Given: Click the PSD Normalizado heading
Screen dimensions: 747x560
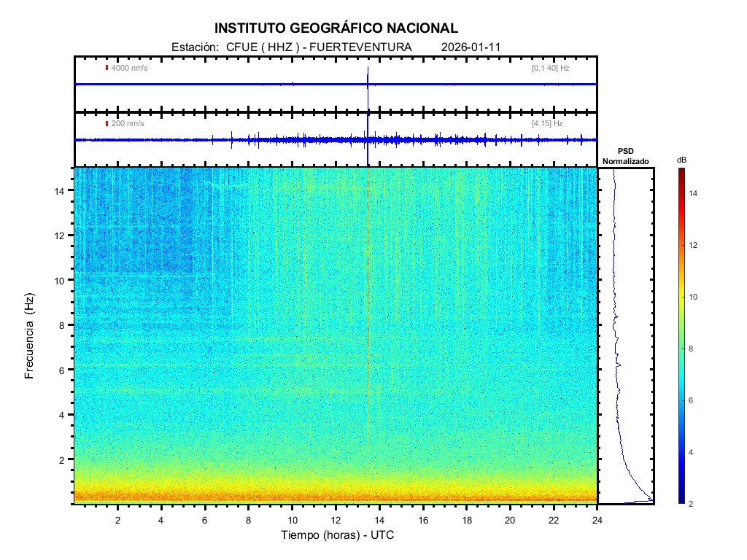Looking at the screenshot, I should [625, 156].
